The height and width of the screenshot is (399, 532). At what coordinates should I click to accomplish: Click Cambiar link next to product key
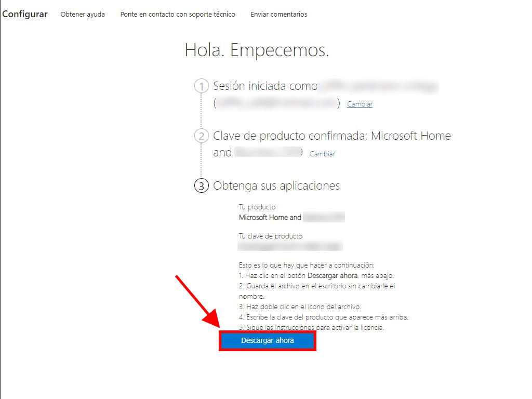pyautogui.click(x=322, y=154)
